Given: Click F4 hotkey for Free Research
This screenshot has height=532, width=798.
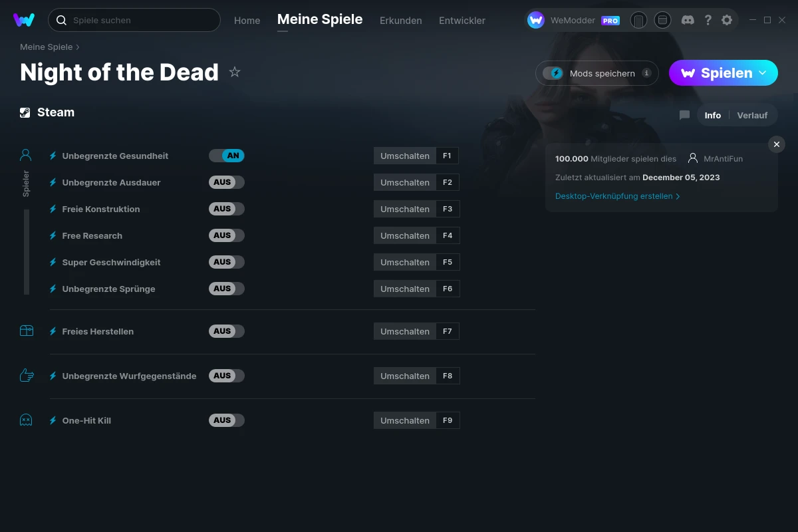Looking at the screenshot, I should click(x=448, y=235).
